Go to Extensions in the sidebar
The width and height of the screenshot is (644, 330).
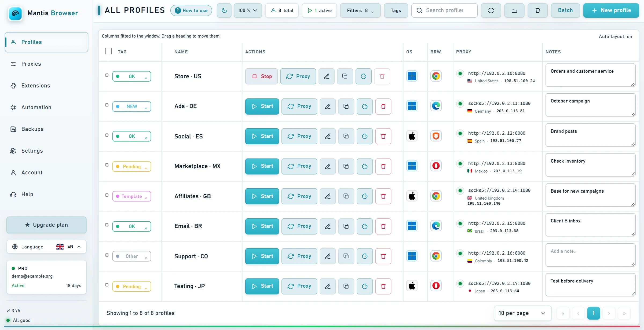click(46, 86)
